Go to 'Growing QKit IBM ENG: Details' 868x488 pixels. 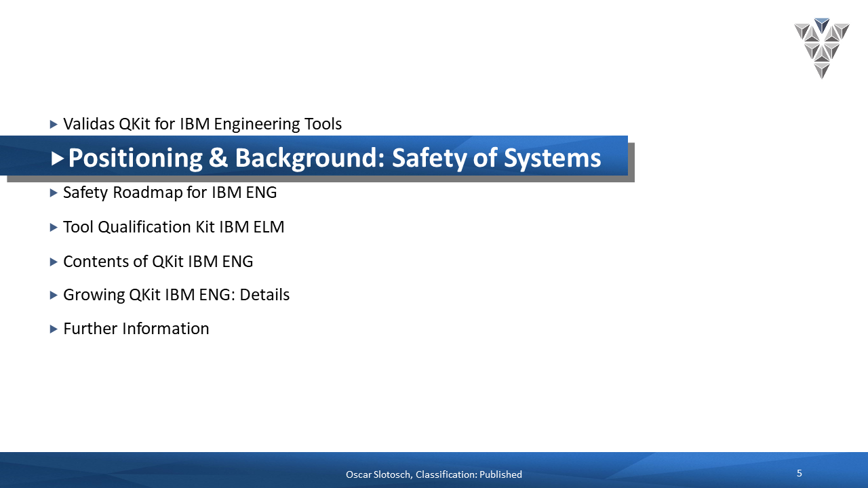tap(176, 295)
